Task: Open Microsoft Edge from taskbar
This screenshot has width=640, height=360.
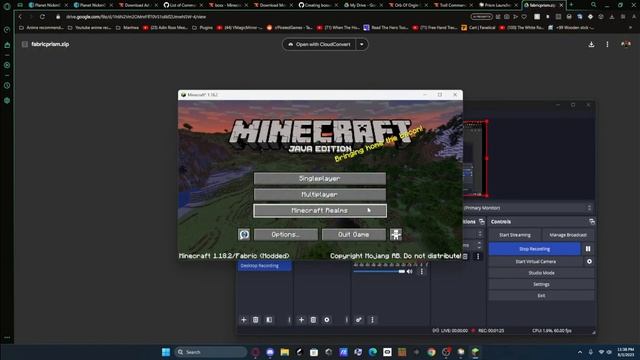Action: pyautogui.click(x=373, y=352)
